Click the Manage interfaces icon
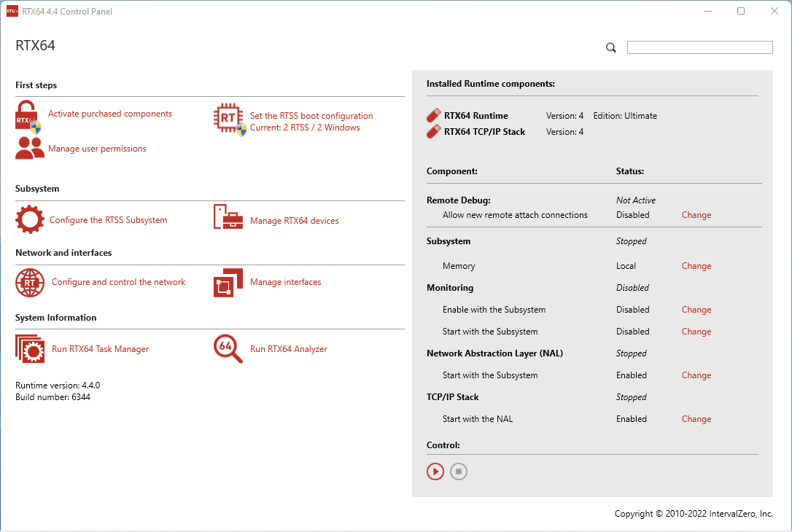The image size is (792, 532). [228, 283]
